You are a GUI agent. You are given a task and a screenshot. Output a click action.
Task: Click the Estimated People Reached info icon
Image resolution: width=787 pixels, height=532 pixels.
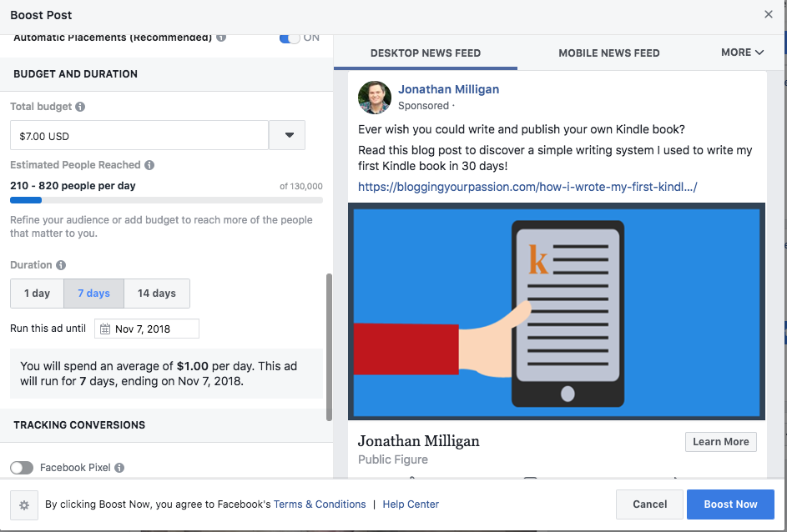tap(149, 165)
